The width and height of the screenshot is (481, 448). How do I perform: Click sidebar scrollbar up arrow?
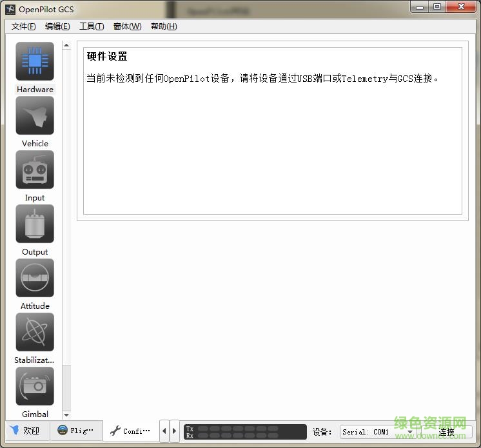(x=66, y=45)
